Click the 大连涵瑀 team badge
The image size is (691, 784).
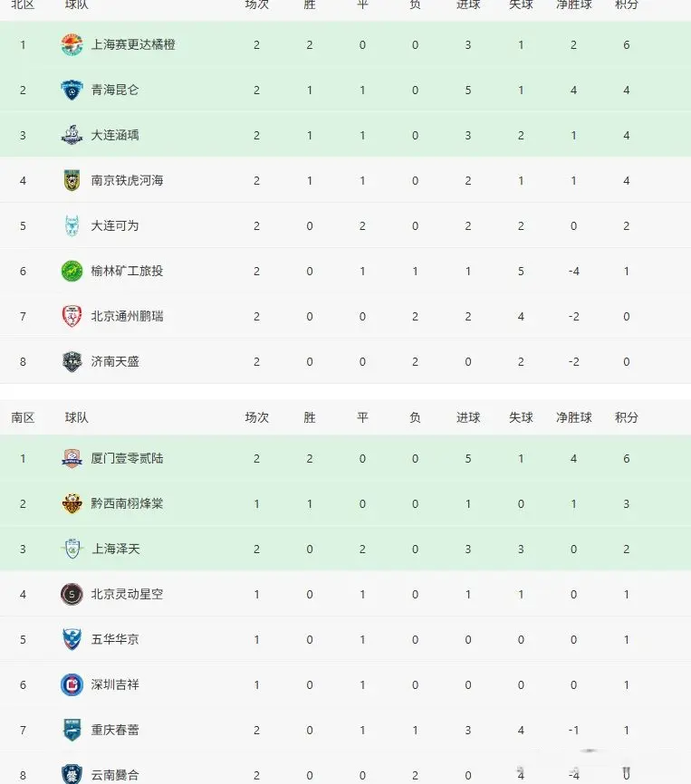pyautogui.click(x=72, y=135)
